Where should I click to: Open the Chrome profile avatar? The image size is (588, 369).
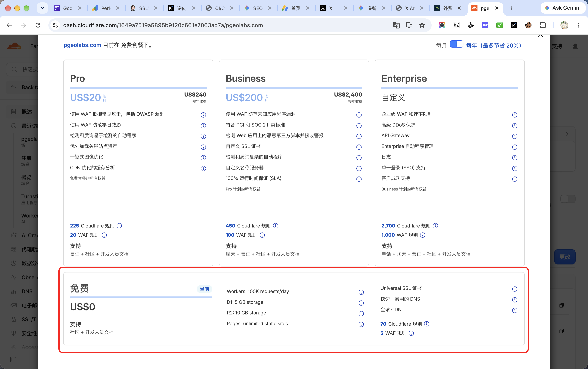pos(564,25)
